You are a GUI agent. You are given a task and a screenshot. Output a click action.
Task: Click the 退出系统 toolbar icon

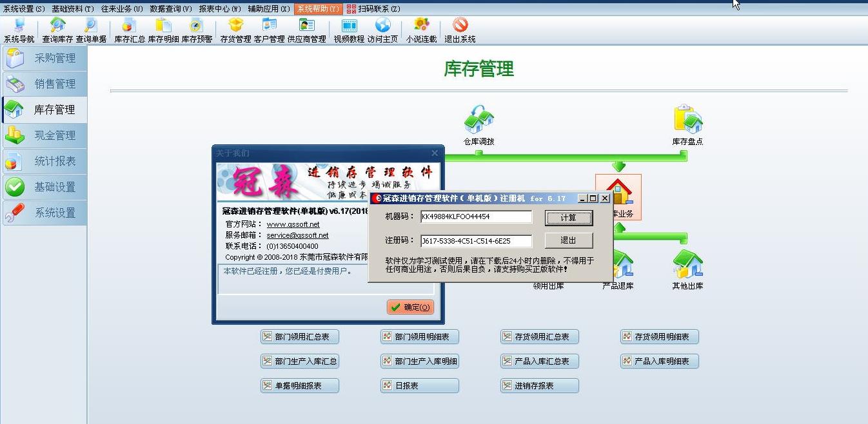tap(460, 30)
